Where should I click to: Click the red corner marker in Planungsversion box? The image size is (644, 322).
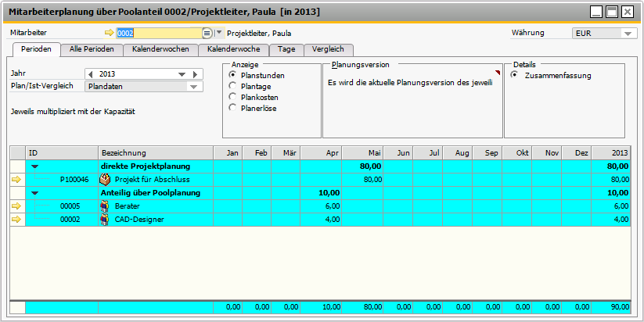pyautogui.click(x=498, y=73)
